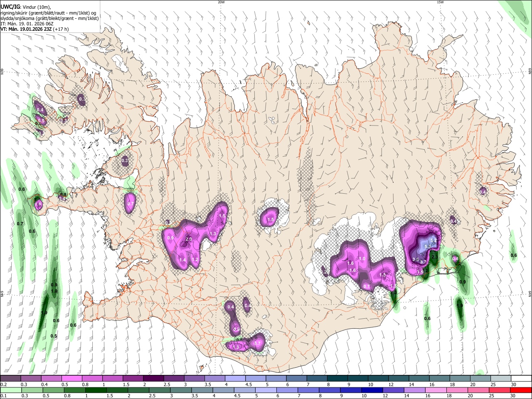
Task: Click the 'rigning/skúrir' legend description line
Action: click(x=49, y=13)
